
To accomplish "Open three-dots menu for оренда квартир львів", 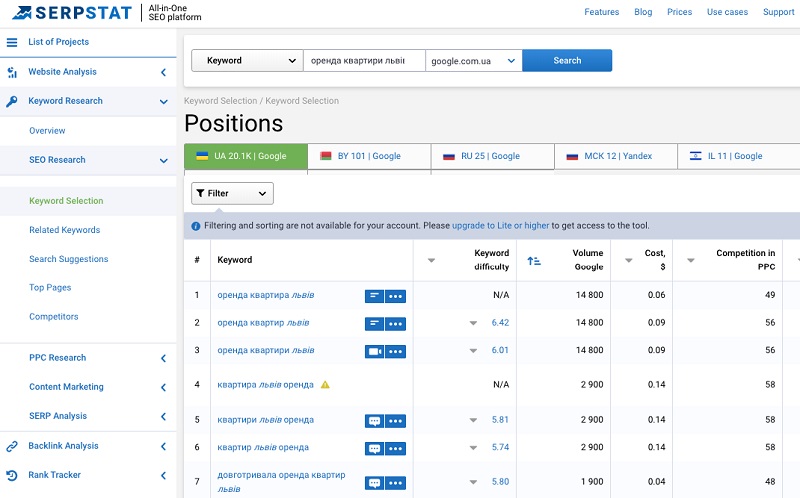I will click(x=395, y=323).
